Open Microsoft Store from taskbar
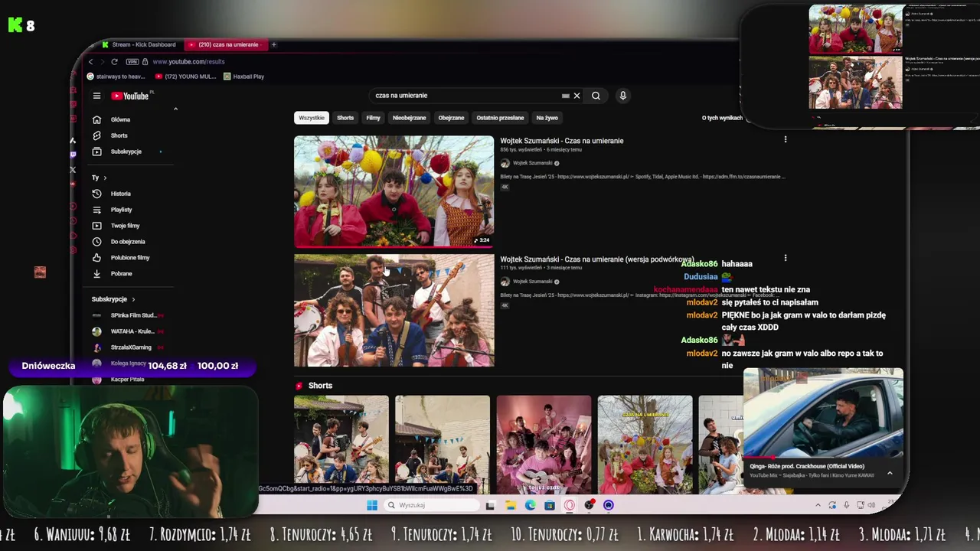Image resolution: width=980 pixels, height=551 pixels. (550, 505)
